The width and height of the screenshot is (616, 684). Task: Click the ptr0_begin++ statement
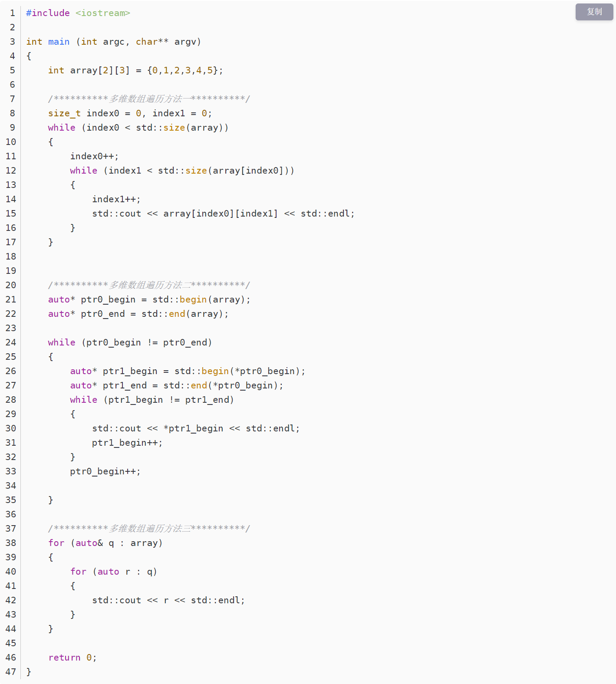[x=105, y=471]
